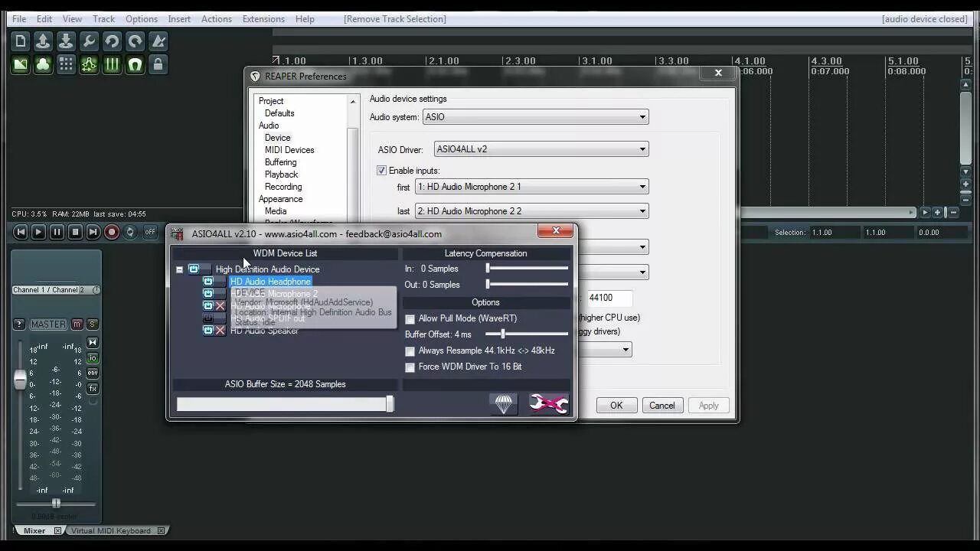Open the Audio system ASIO dropdown
The image size is (980, 551).
coord(536,117)
